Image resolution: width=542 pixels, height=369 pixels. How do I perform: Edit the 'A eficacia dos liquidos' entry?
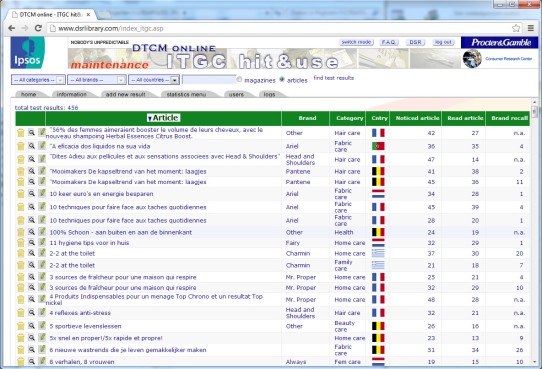(x=42, y=145)
